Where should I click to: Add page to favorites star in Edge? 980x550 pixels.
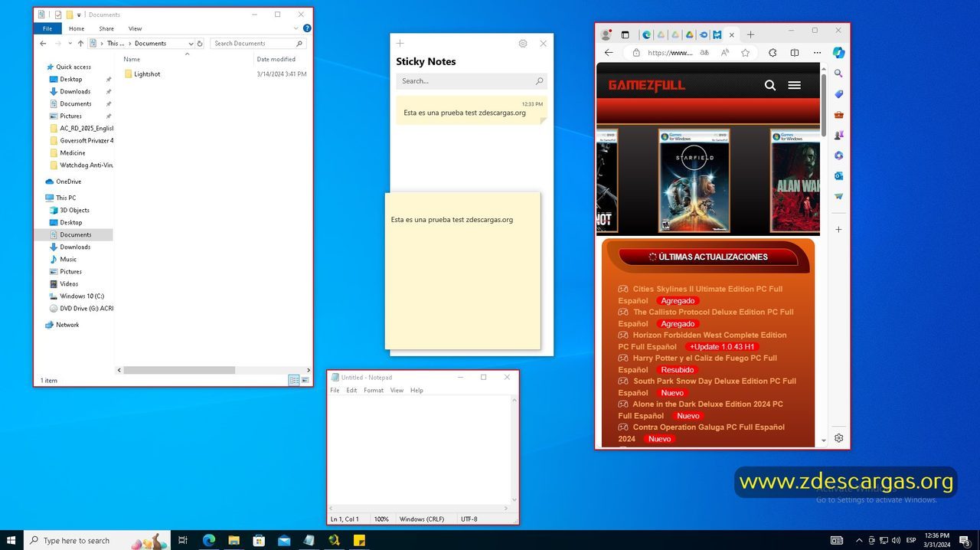(x=745, y=53)
